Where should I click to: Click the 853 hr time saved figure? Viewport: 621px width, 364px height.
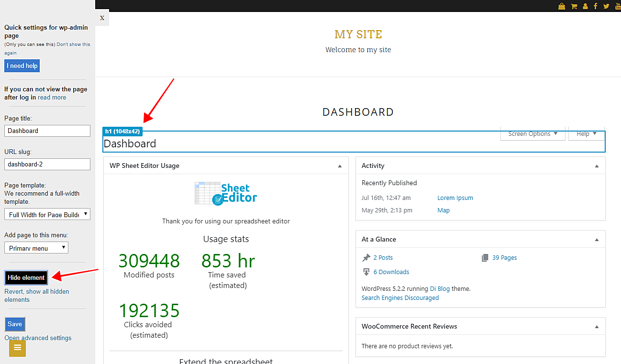tap(228, 261)
